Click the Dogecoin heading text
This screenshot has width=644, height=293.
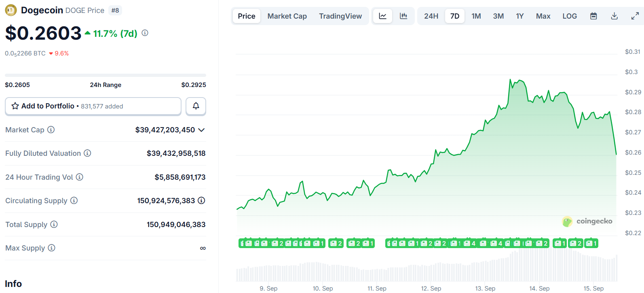pos(42,10)
